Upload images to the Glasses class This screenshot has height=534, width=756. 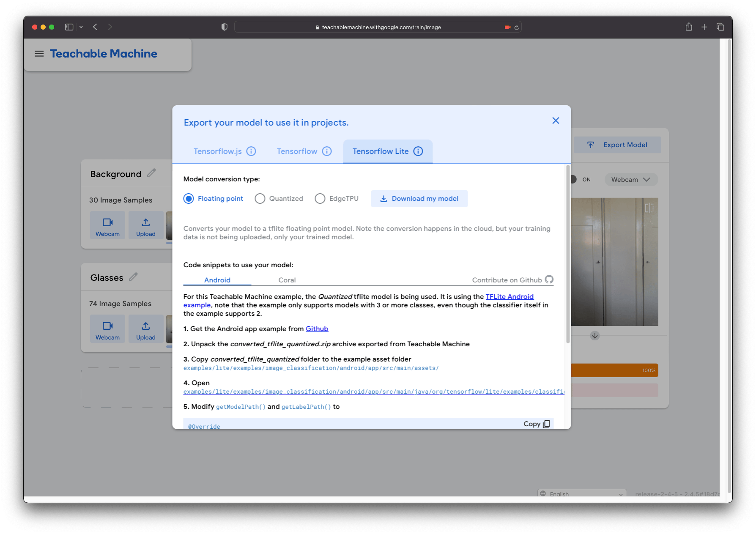[146, 329]
